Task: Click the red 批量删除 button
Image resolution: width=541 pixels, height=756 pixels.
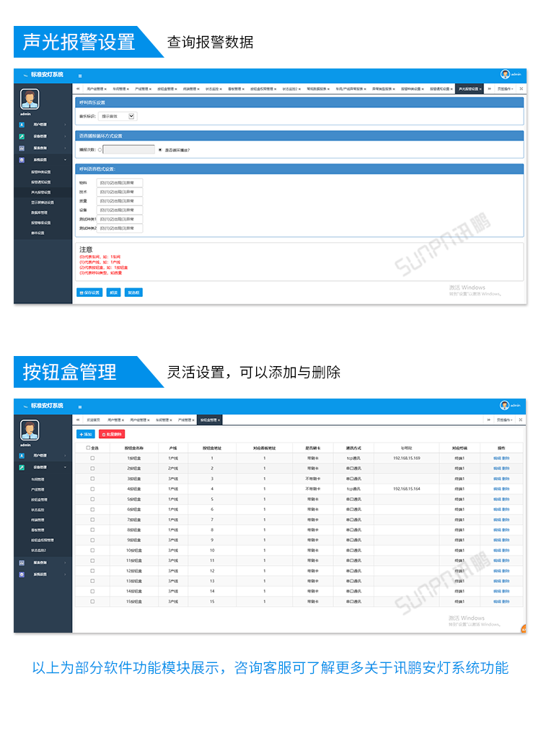Action: click(112, 435)
